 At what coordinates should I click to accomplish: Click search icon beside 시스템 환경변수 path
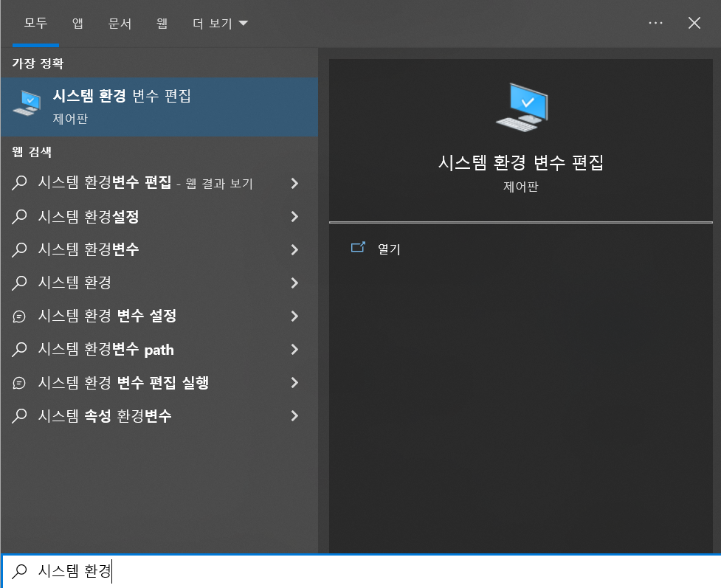pyautogui.click(x=19, y=350)
